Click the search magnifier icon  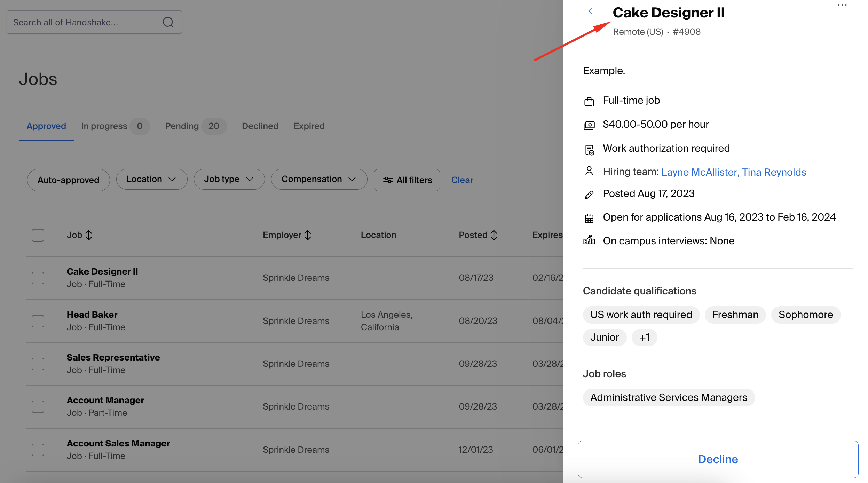pos(168,22)
